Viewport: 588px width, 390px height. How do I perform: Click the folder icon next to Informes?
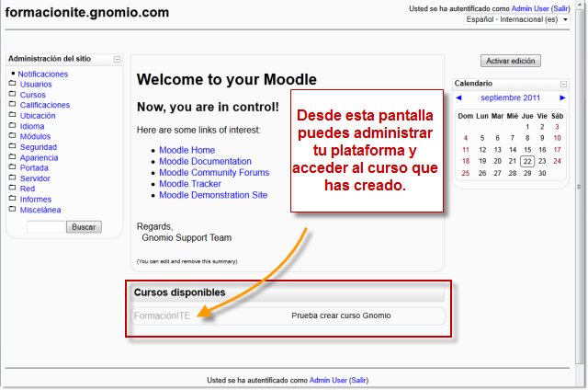(12, 200)
